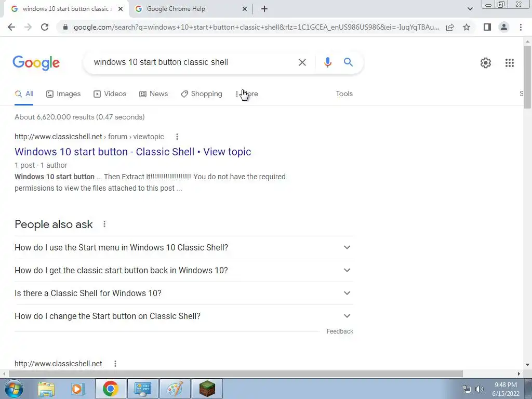Open Windows 10 start button - Classic Shell link
This screenshot has width=532, height=399.
coord(132,152)
